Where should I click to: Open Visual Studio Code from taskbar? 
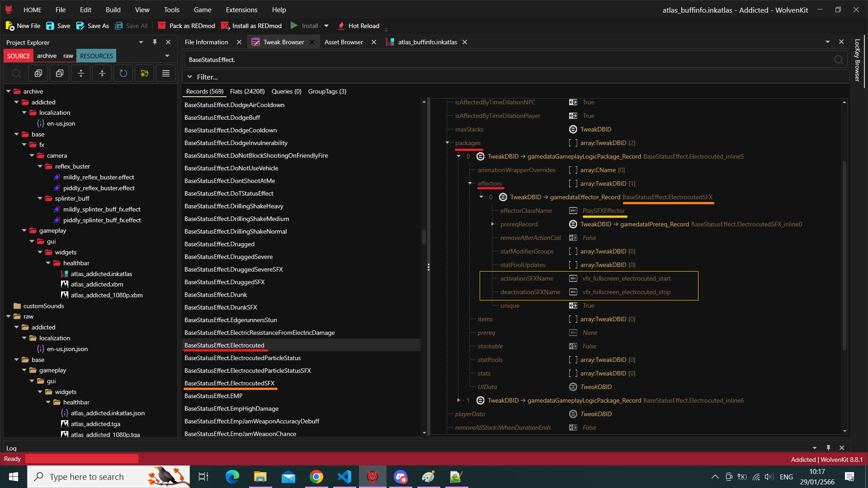click(x=344, y=477)
